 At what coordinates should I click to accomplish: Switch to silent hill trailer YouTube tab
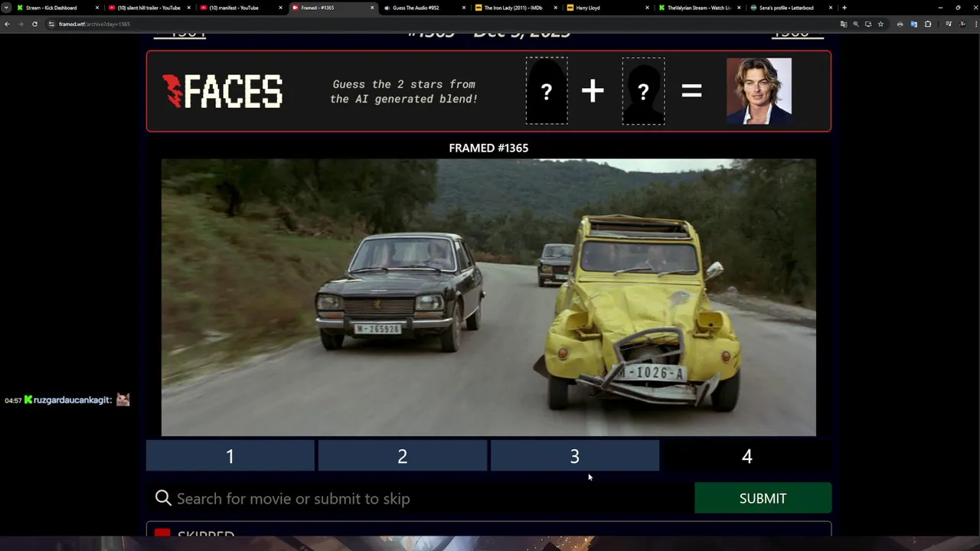click(149, 8)
